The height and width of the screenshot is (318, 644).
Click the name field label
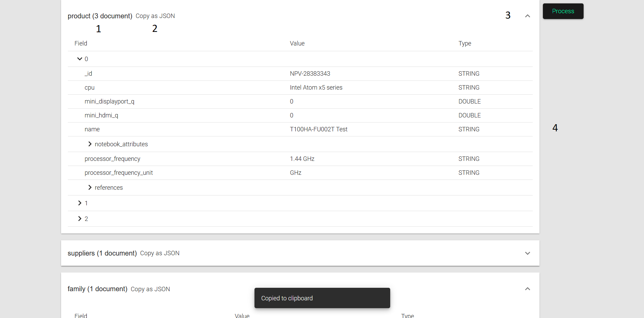coord(92,129)
